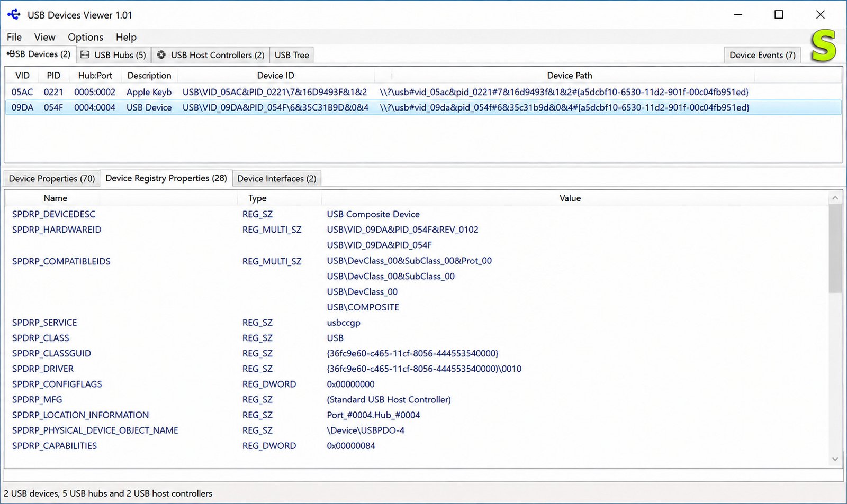
Task: Click the properties vertical scrollbar thumb
Action: tap(835, 249)
